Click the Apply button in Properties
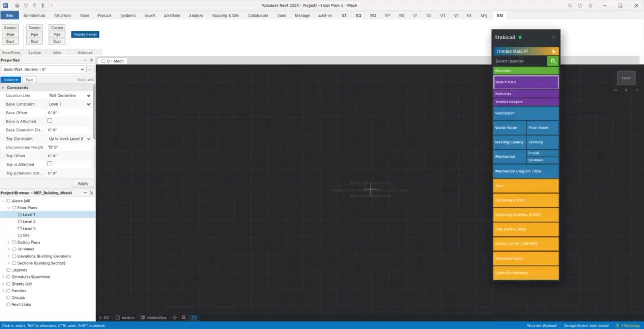The width and height of the screenshot is (644, 329). [x=83, y=184]
